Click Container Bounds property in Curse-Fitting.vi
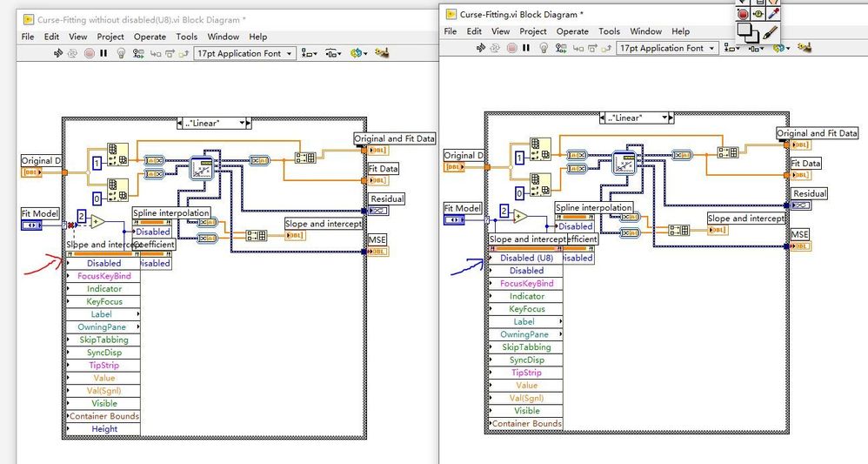 [x=526, y=424]
